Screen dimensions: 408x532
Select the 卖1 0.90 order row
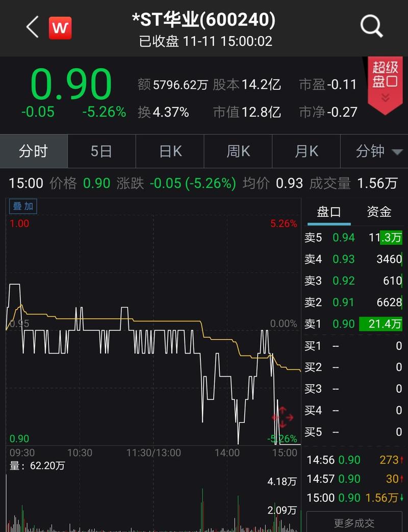click(353, 324)
